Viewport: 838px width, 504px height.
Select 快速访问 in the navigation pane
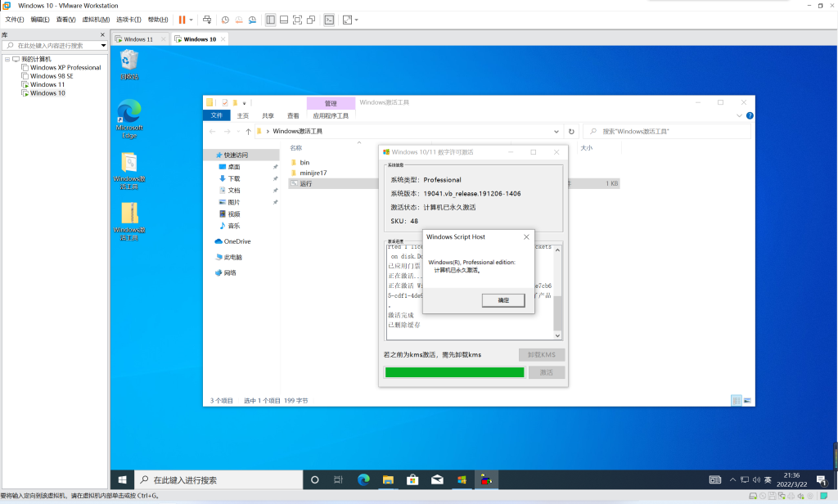pos(236,155)
